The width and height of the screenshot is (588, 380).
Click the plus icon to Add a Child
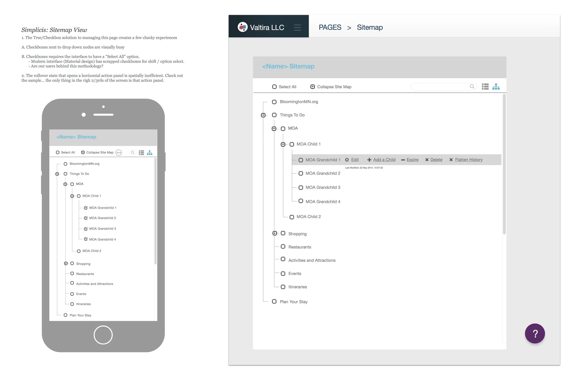coord(369,160)
